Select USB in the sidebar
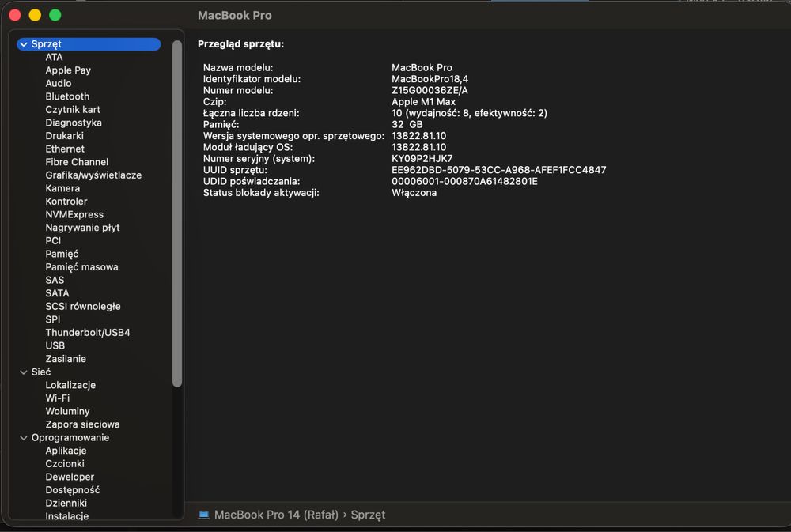 click(x=55, y=345)
